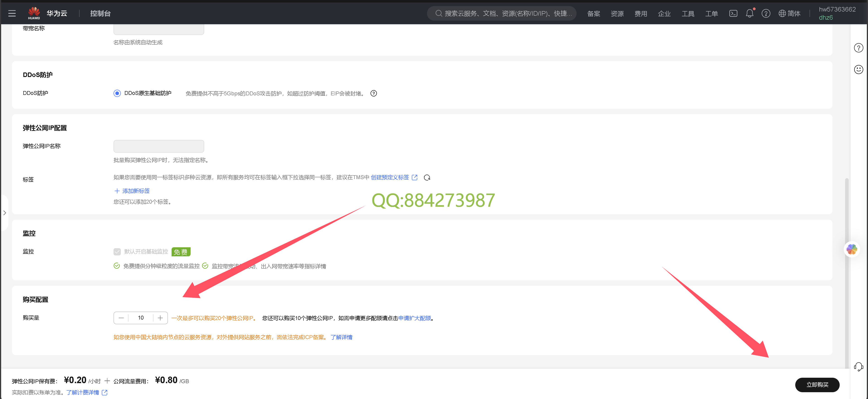The height and width of the screenshot is (399, 868).
Task: Go to 控制台 console home
Action: [100, 13]
